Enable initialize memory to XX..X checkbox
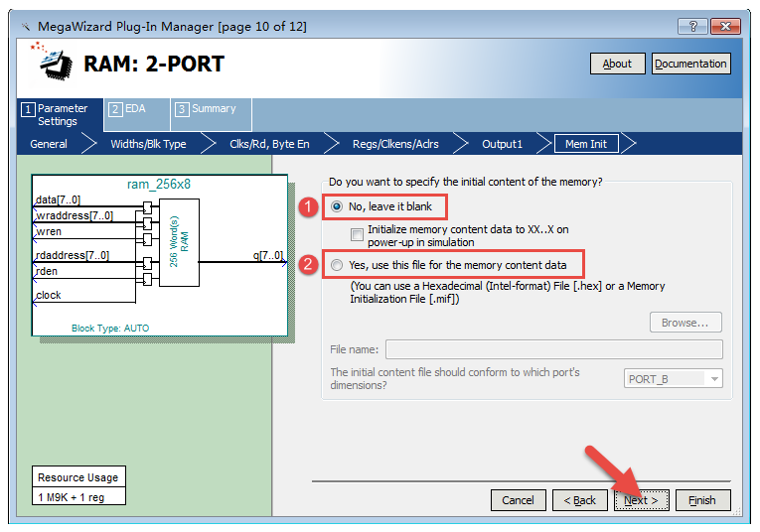 [x=357, y=235]
